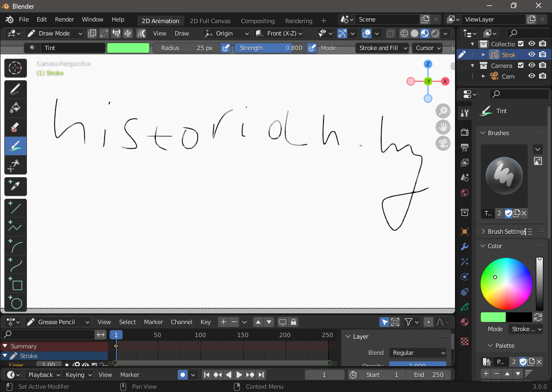Click the zoom magnifier viewport icon

coord(443,111)
